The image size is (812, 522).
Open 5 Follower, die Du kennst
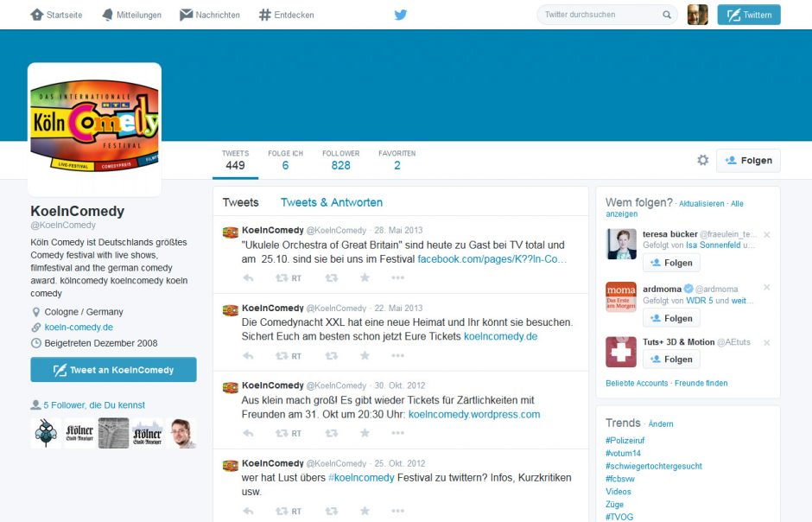tap(94, 405)
